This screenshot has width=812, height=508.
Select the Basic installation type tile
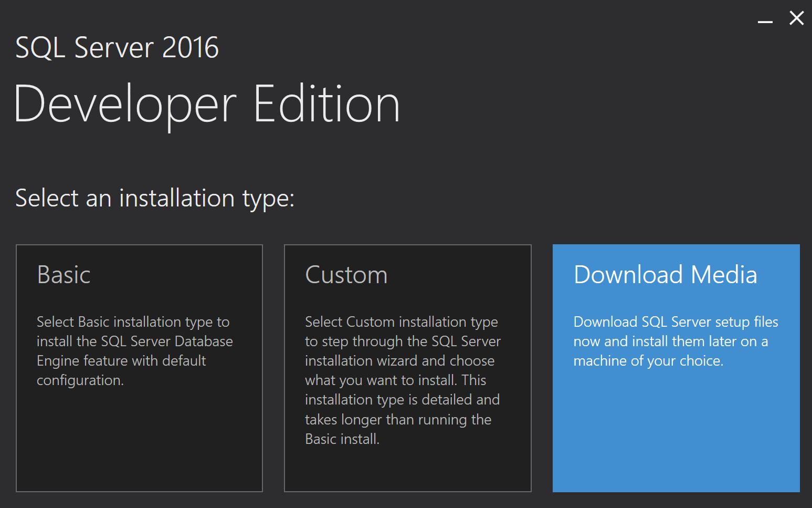(139, 368)
